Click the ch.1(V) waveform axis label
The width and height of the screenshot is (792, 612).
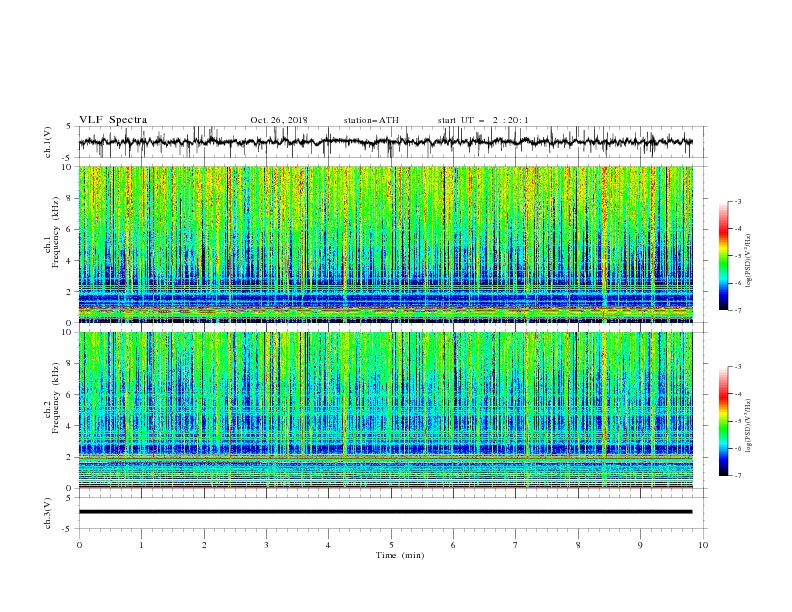pos(48,142)
